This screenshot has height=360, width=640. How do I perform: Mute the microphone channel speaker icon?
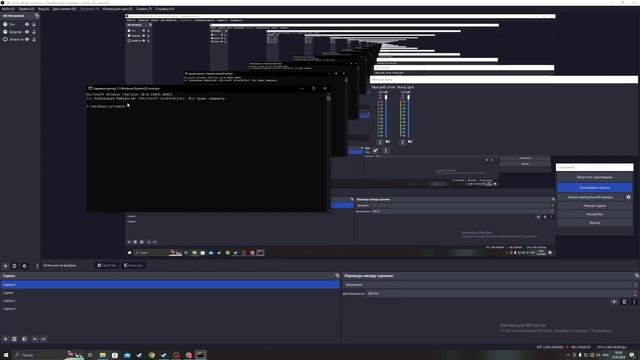[410, 142]
